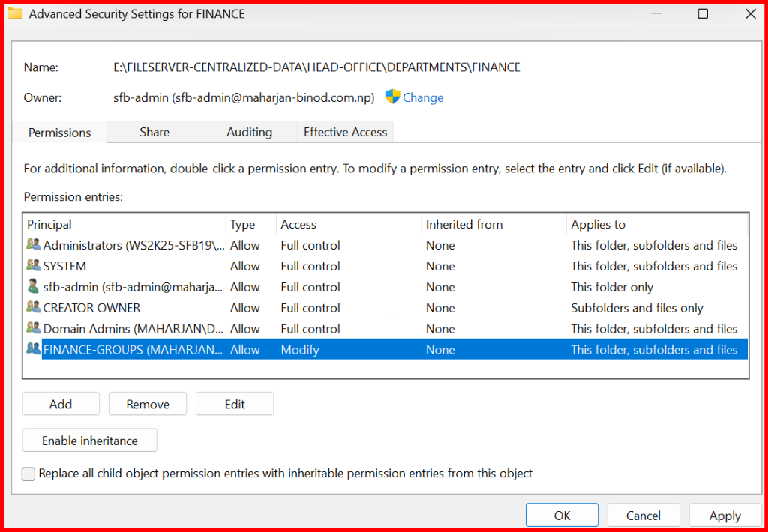
Task: Open the Auditing tab
Action: tap(249, 132)
